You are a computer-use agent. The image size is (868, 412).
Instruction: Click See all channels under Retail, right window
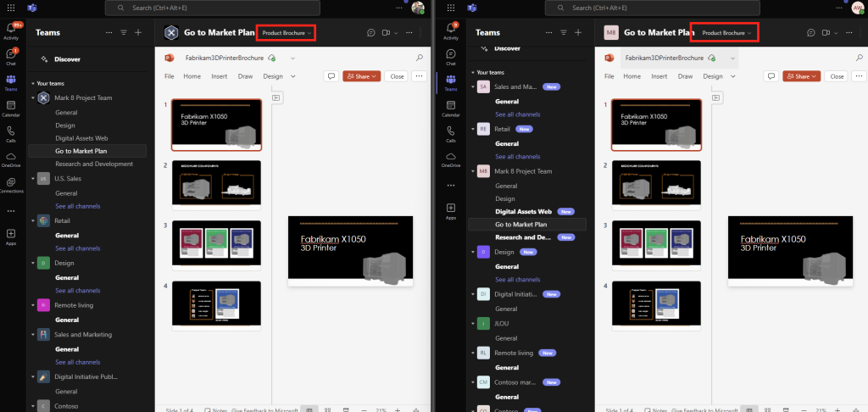tap(518, 156)
